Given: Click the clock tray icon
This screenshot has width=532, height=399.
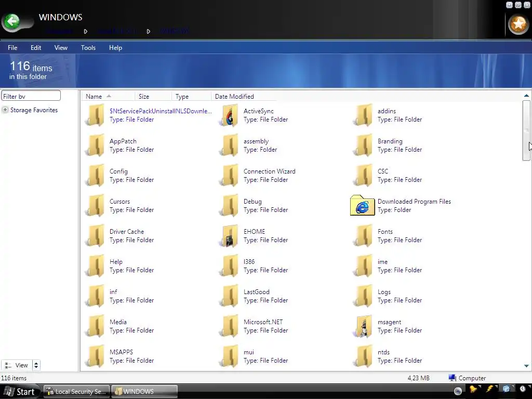Looking at the screenshot, I should click(523, 389).
